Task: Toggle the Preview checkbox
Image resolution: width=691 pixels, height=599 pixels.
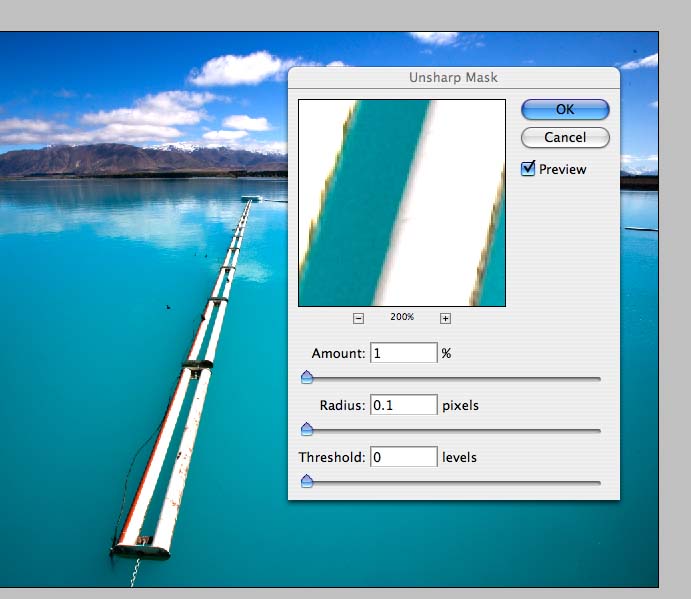Action: tap(528, 168)
